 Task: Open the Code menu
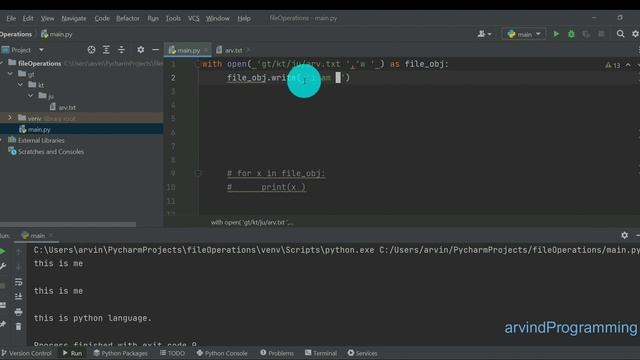point(102,18)
